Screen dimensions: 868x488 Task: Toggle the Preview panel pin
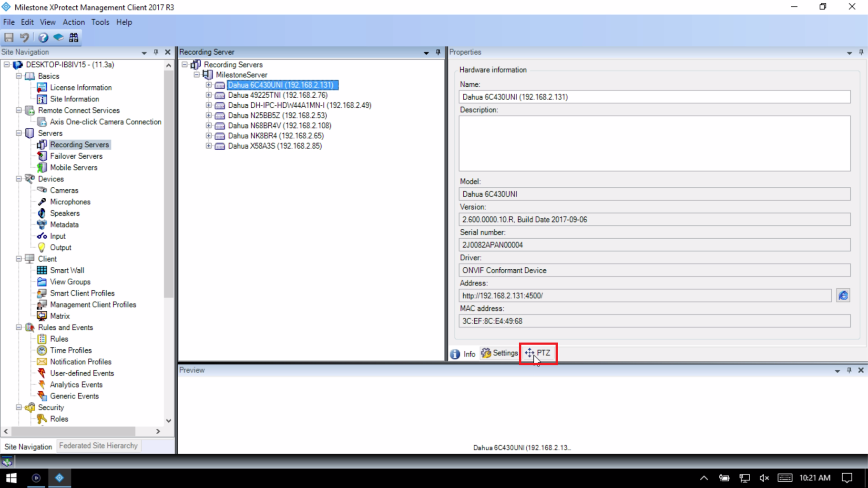[x=849, y=370]
